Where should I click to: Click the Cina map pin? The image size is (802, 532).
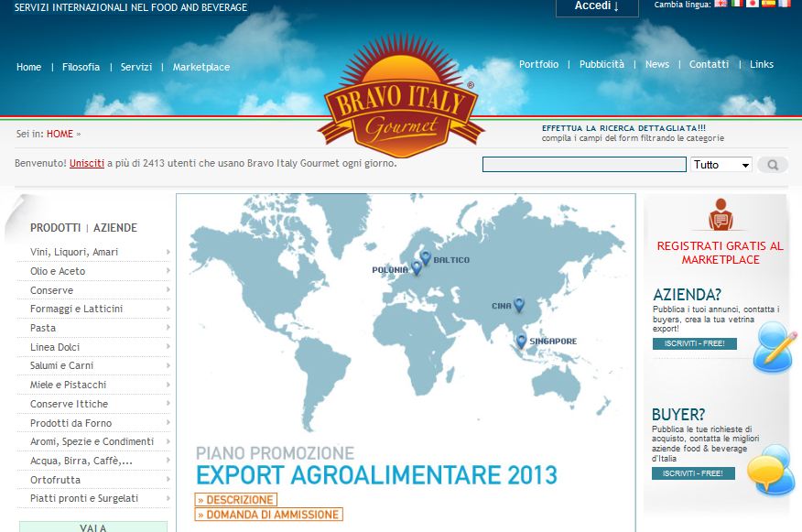[x=518, y=305]
